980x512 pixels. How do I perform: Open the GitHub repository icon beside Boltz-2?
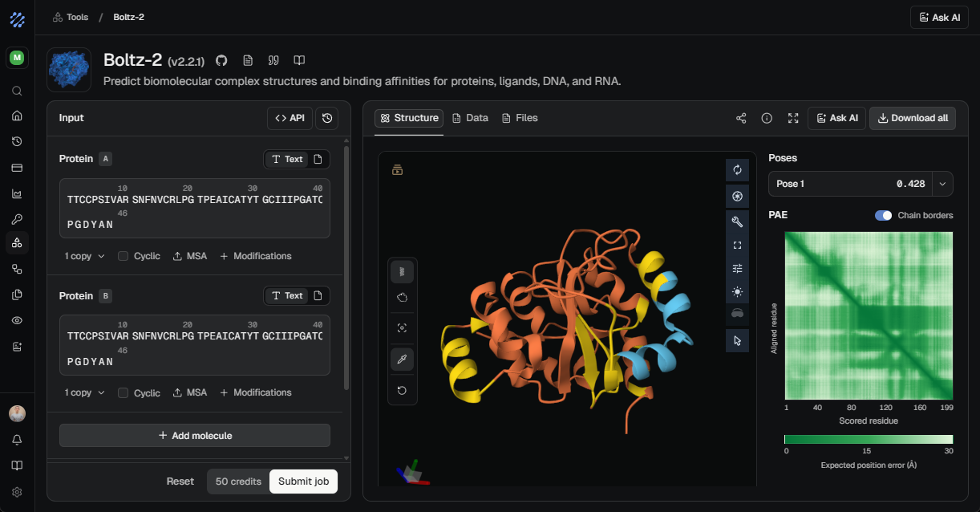222,60
